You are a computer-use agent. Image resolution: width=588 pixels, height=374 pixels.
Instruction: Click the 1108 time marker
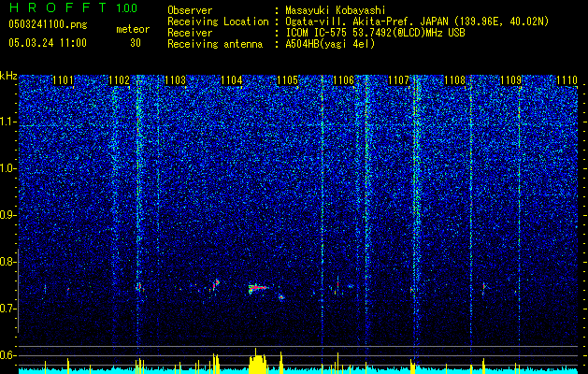pos(455,80)
